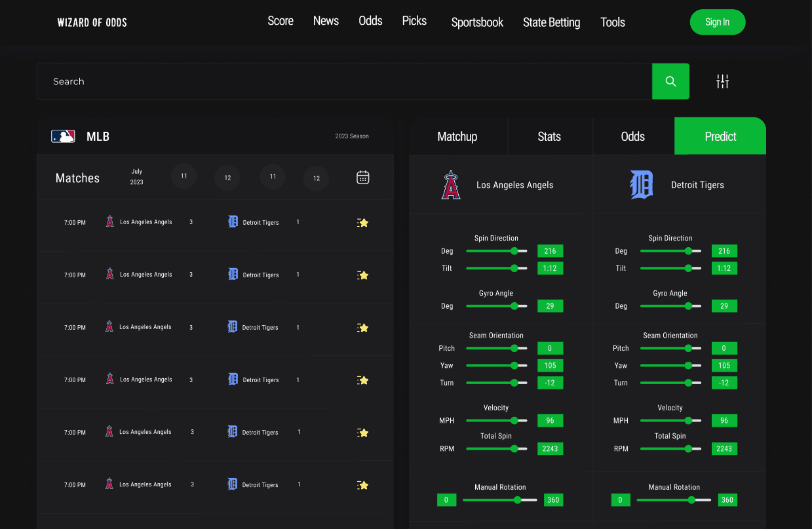Image resolution: width=812 pixels, height=529 pixels.
Task: Go to Odds in top navigation
Action: (370, 21)
